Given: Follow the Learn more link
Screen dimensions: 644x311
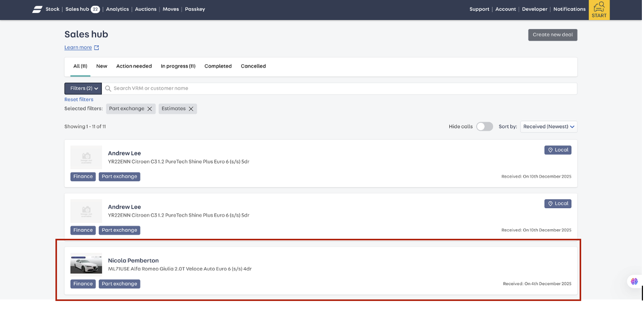Looking at the screenshot, I should click(78, 47).
